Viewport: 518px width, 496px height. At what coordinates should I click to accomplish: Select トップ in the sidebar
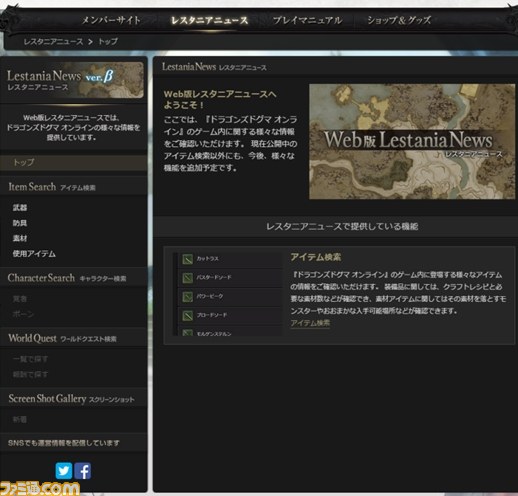point(73,163)
